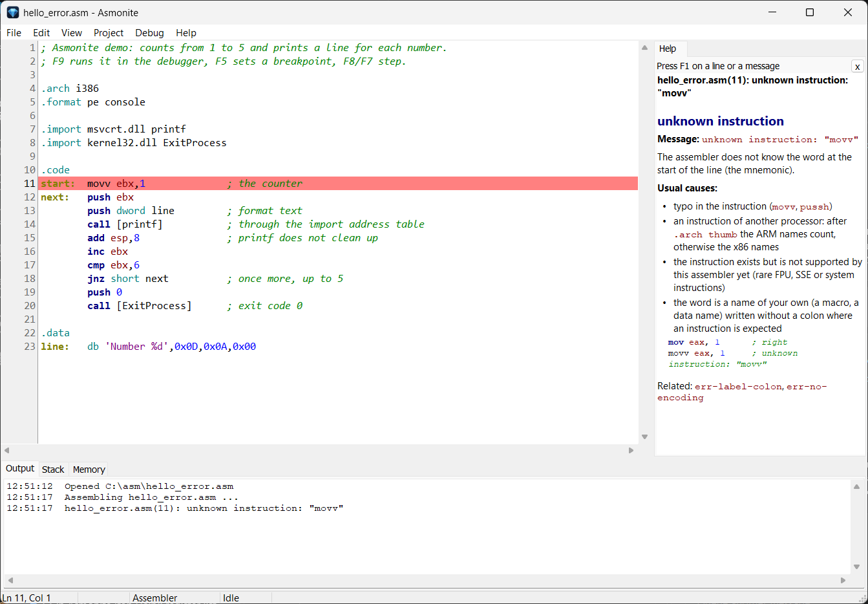The image size is (868, 604).
Task: Open the Debug menu
Action: (149, 33)
